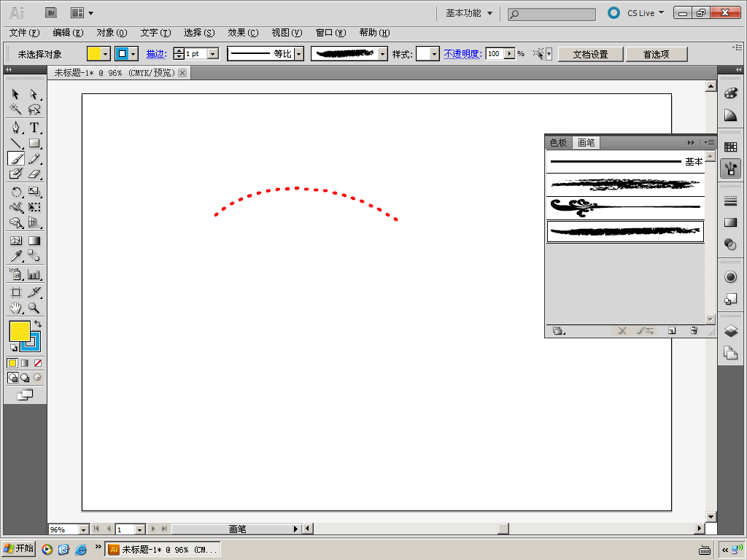The height and width of the screenshot is (560, 747).
Task: Select the Scale tool
Action: 34,192
